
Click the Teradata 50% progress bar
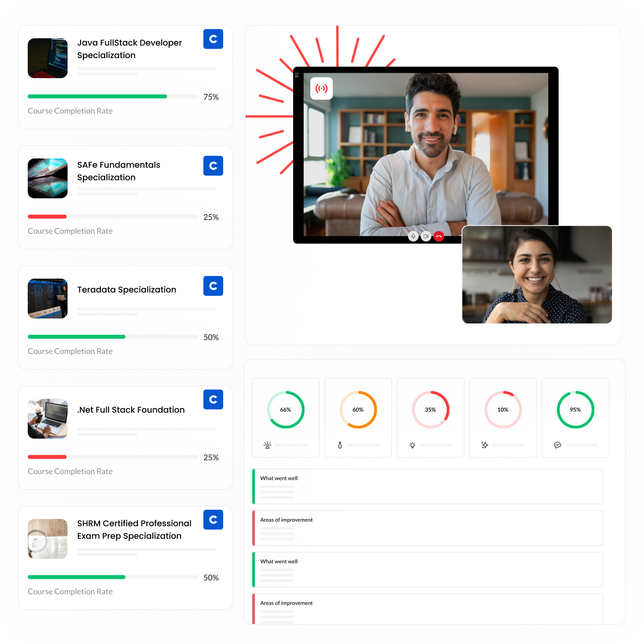(x=113, y=337)
